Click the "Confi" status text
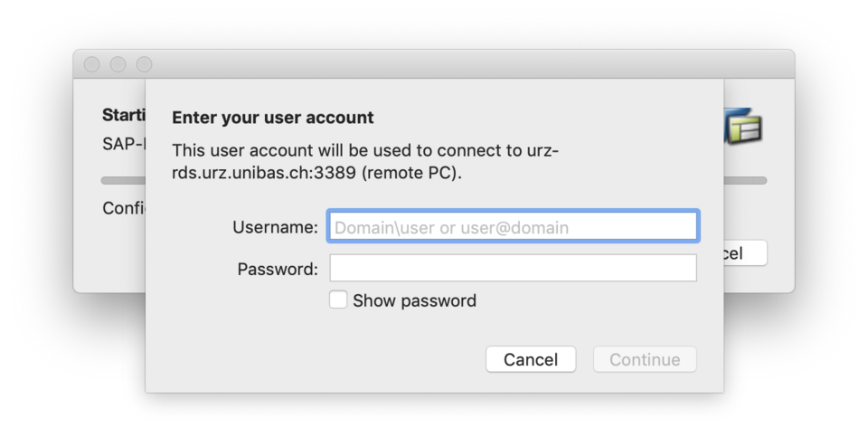The width and height of the screenshot is (868, 428). pyautogui.click(x=123, y=208)
